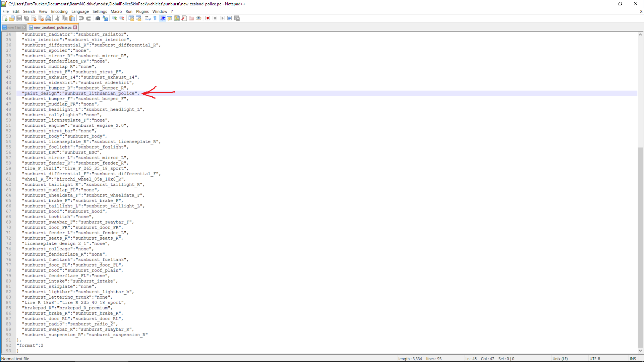This screenshot has width=644, height=362.
Task: Open the Encoding menu
Action: (x=59, y=11)
